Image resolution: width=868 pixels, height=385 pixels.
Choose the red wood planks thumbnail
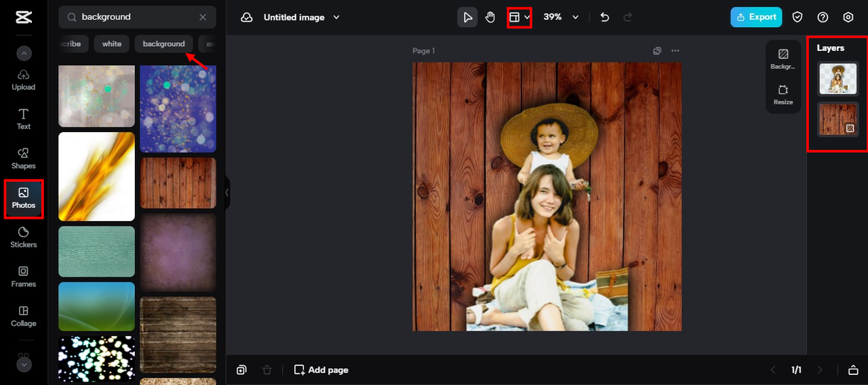(x=178, y=183)
